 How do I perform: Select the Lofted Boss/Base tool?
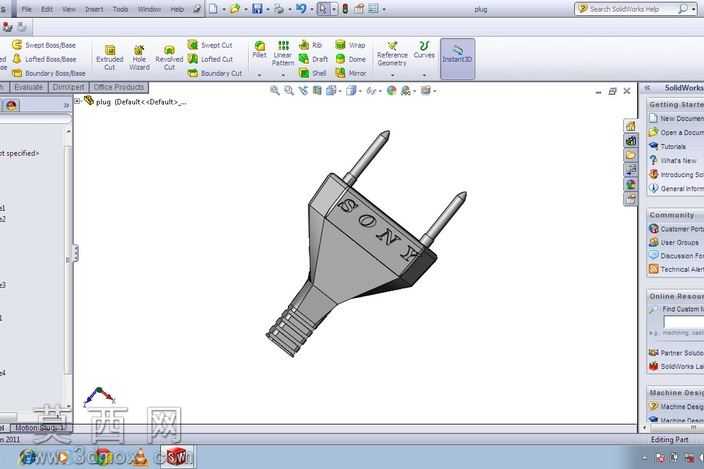point(44,59)
